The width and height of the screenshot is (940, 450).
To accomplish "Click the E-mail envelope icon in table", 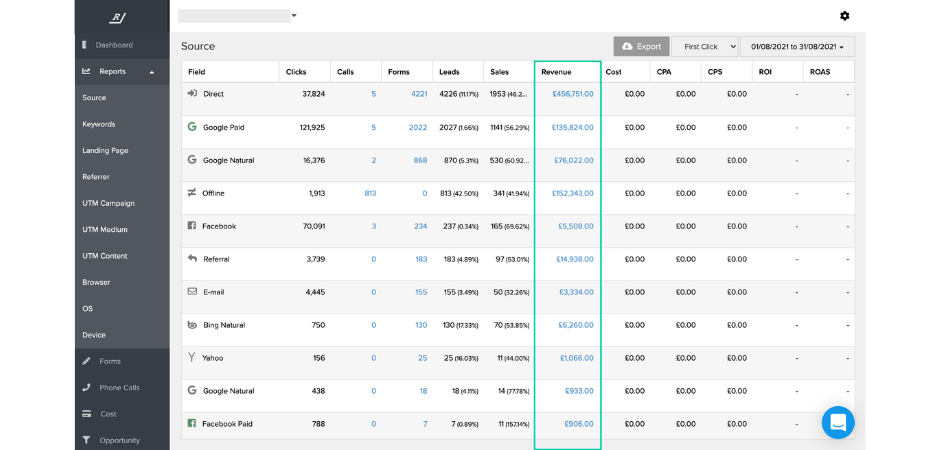I will (192, 292).
